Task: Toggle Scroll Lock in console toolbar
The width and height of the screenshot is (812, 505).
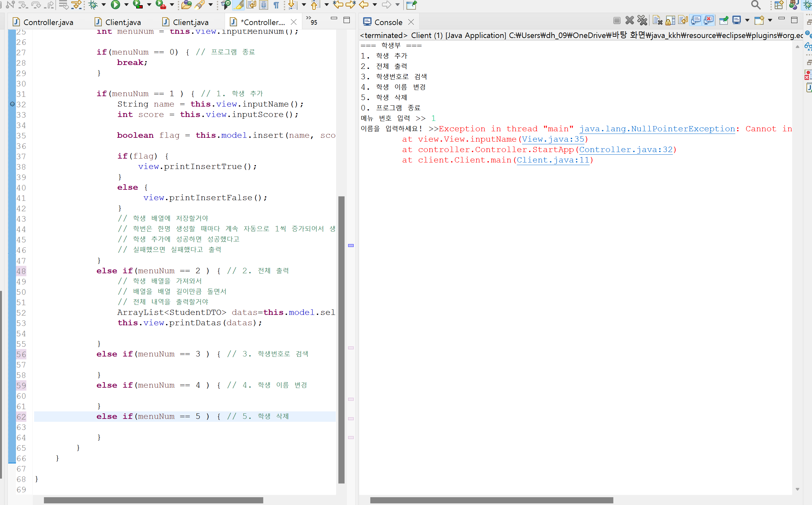Action: 670,21
